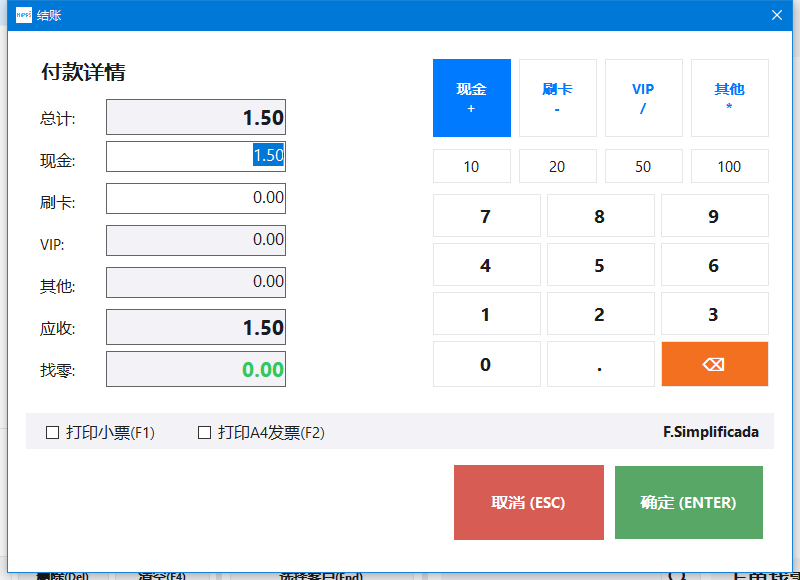Image resolution: width=800 pixels, height=580 pixels.
Task: Click keypad digit 7
Action: click(486, 216)
